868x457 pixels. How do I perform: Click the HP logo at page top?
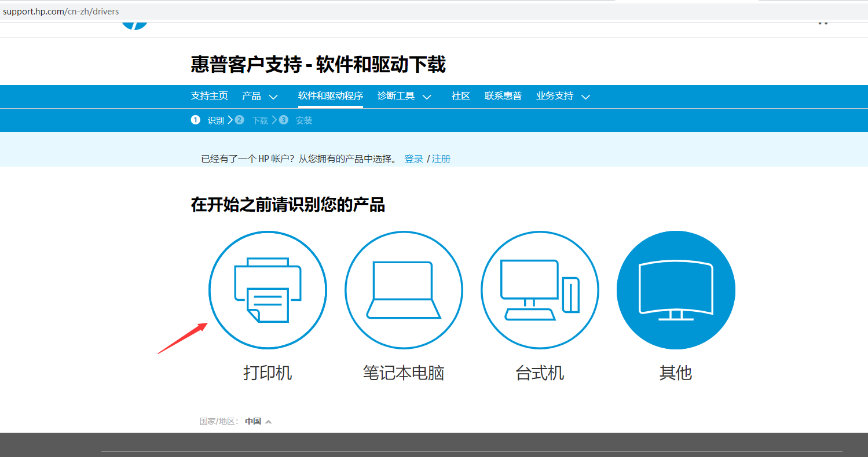(x=134, y=24)
